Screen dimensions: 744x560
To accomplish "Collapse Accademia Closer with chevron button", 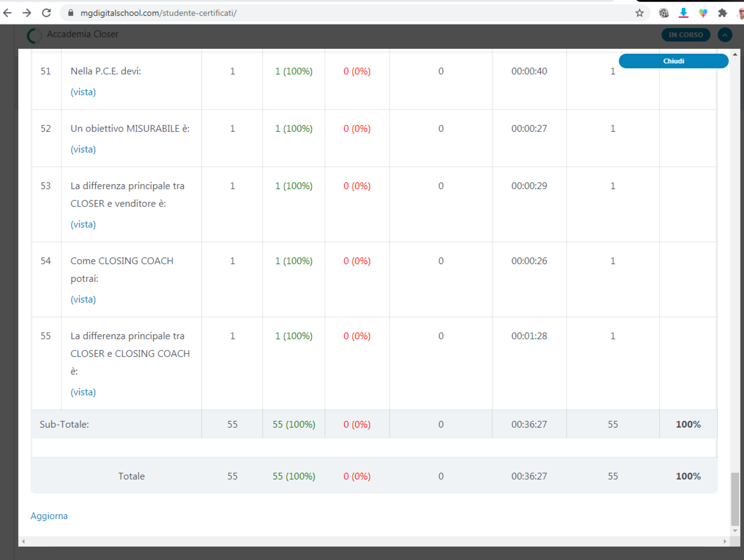I will (x=725, y=35).
